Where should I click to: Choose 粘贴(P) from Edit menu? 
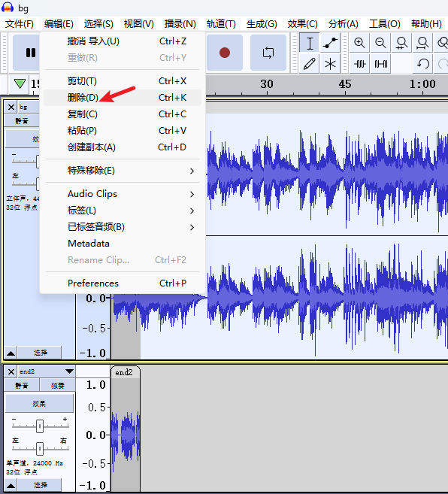123,131
